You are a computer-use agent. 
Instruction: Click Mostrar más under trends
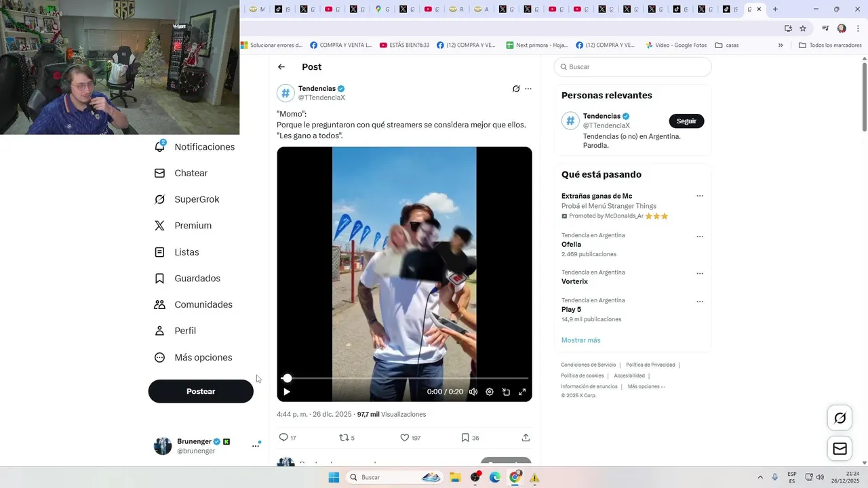tap(580, 340)
